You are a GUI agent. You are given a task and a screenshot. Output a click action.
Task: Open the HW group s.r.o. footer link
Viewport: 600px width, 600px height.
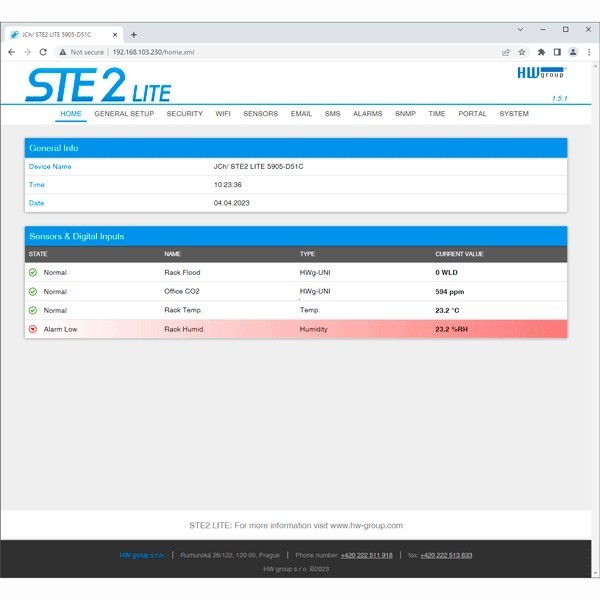[x=142, y=555]
